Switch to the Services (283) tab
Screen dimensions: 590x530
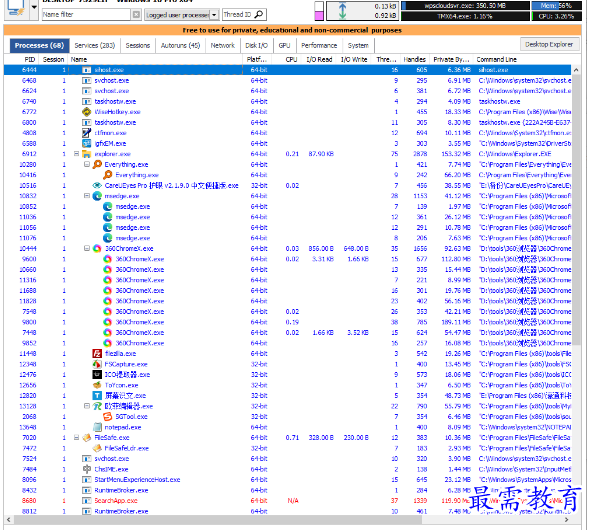pyautogui.click(x=94, y=46)
